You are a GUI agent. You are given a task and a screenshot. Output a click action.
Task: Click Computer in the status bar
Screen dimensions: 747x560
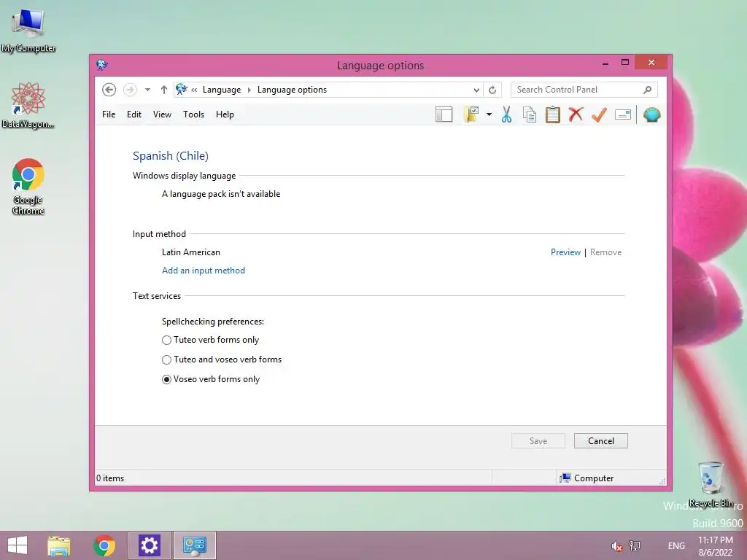coord(587,478)
